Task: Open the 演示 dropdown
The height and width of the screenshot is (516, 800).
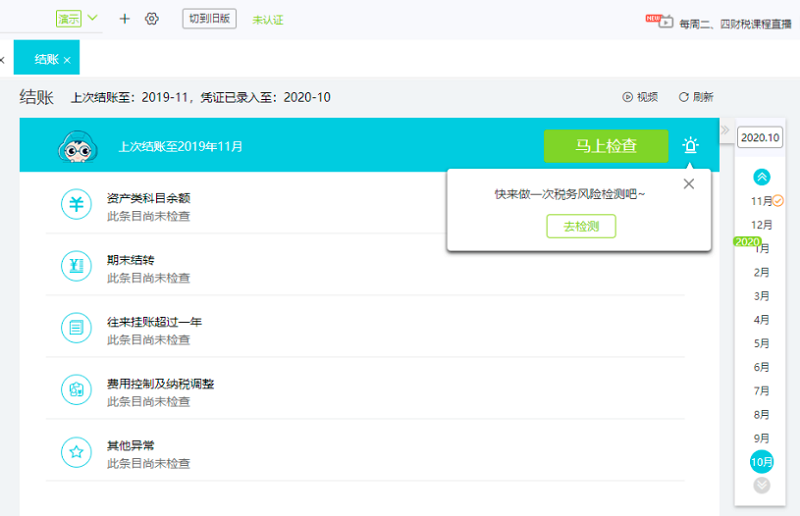Action: [x=78, y=19]
